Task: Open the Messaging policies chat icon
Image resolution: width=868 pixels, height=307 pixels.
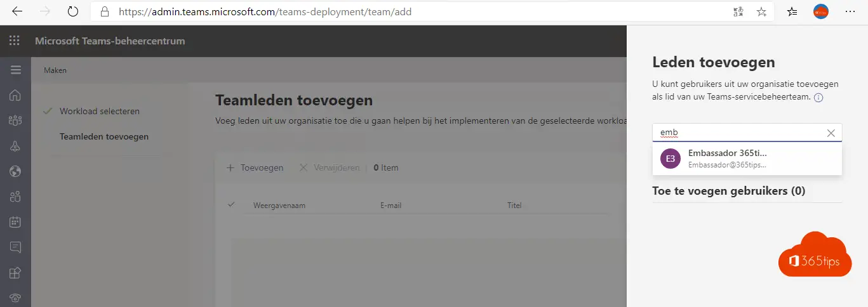Action: (15, 247)
